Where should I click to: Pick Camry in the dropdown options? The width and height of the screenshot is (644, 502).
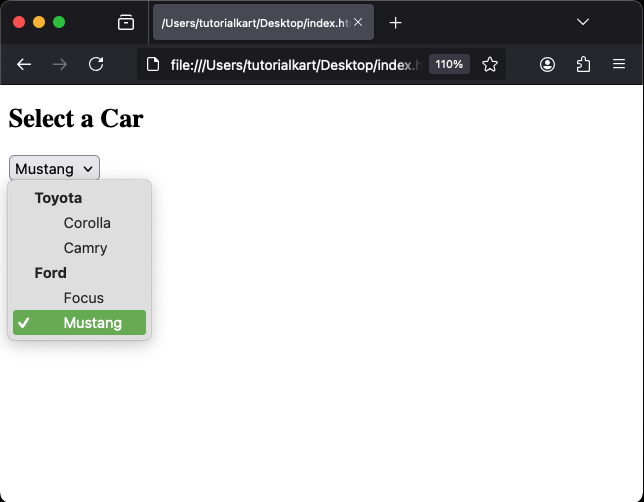pyautogui.click(x=85, y=248)
